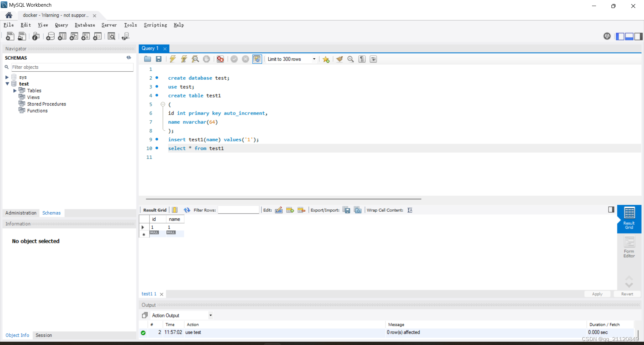Select the Result Grid side button
Image resolution: width=644 pixels, height=345 pixels.
(629, 218)
